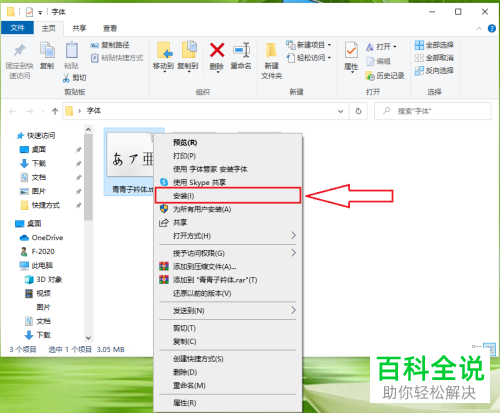Select F-2020 user in navigation pane

point(37,252)
